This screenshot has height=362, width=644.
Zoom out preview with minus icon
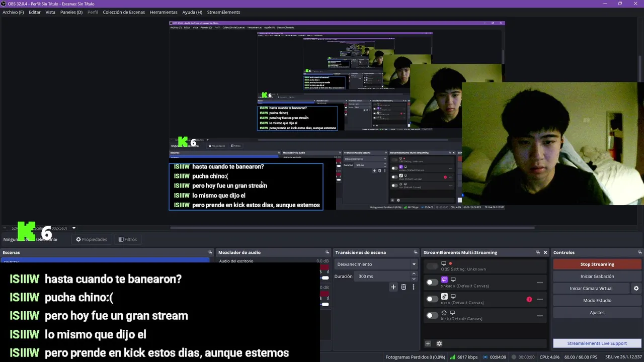[5, 228]
